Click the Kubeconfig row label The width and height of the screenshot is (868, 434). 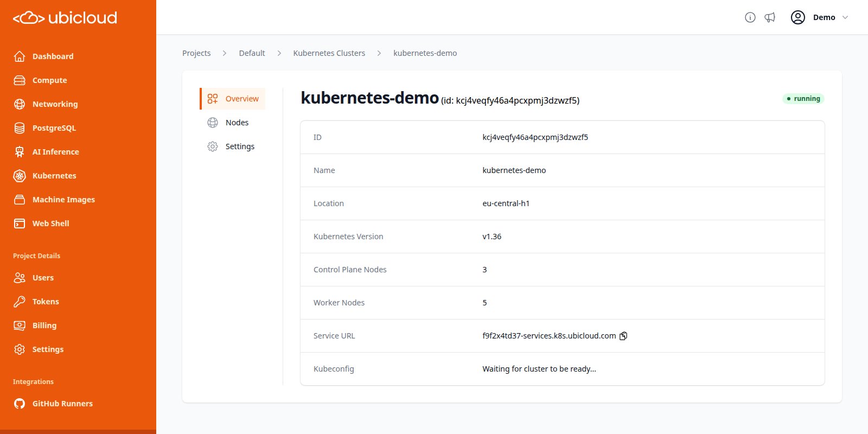(x=334, y=369)
